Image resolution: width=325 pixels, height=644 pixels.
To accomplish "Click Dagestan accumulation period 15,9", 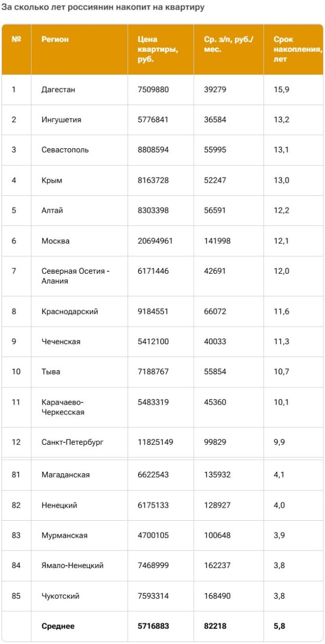I will pos(281,90).
